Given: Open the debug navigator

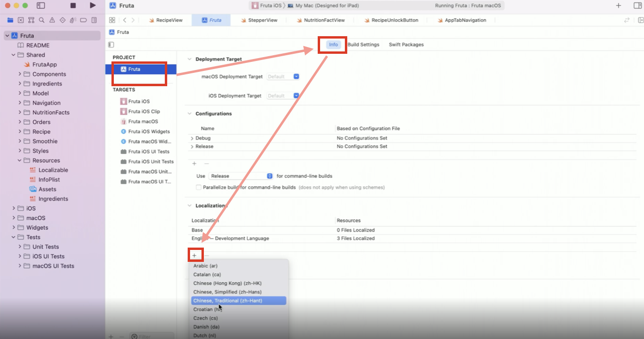Looking at the screenshot, I should (x=73, y=20).
